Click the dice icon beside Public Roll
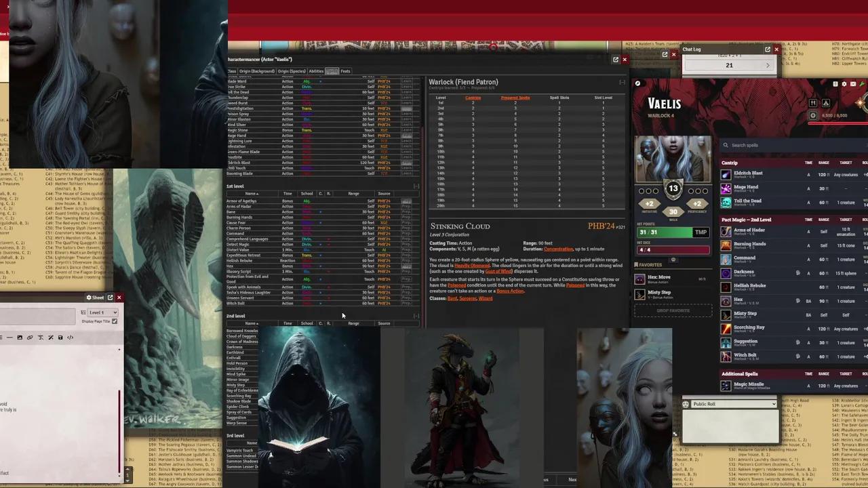 pos(686,404)
